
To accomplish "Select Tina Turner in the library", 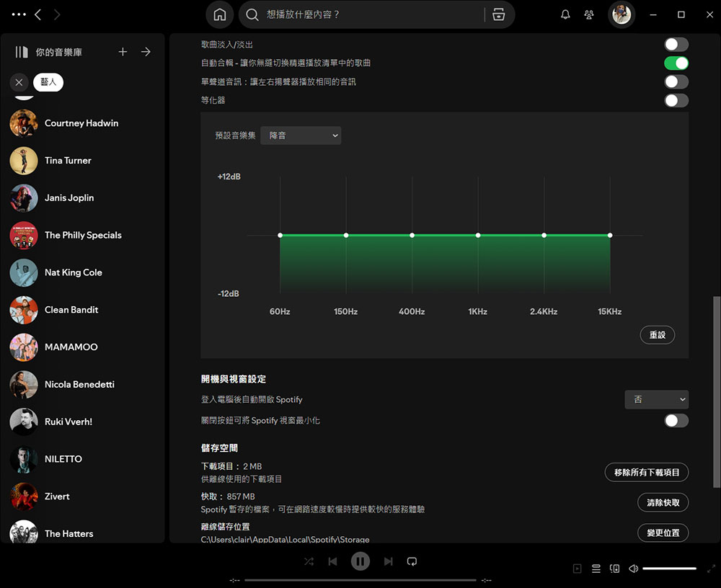I will coord(68,161).
